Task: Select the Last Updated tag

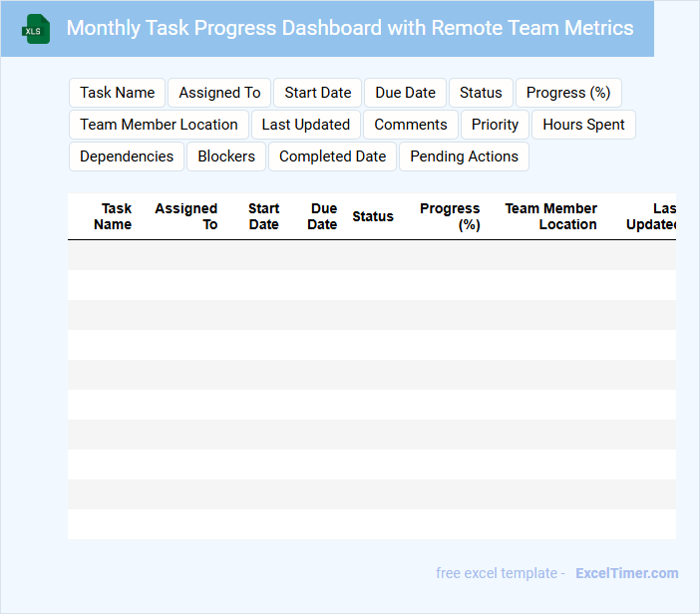Action: pos(305,125)
